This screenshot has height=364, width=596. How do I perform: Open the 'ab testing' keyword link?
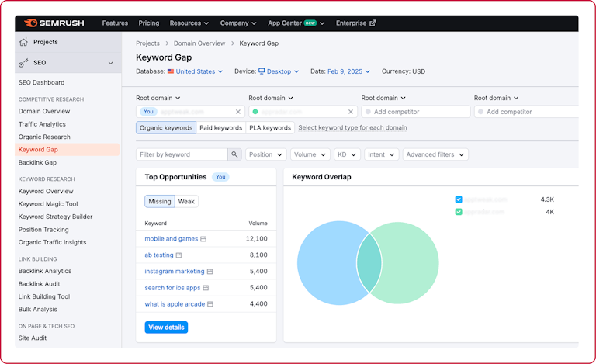click(159, 255)
